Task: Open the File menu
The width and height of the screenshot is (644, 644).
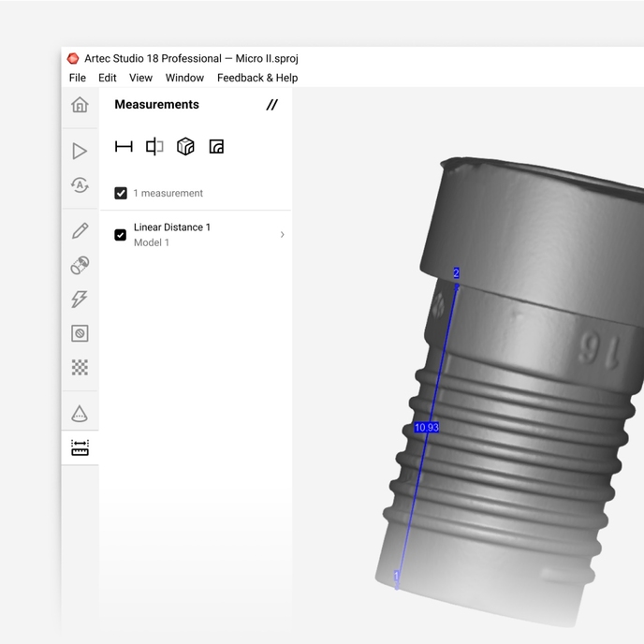Action: (x=78, y=78)
